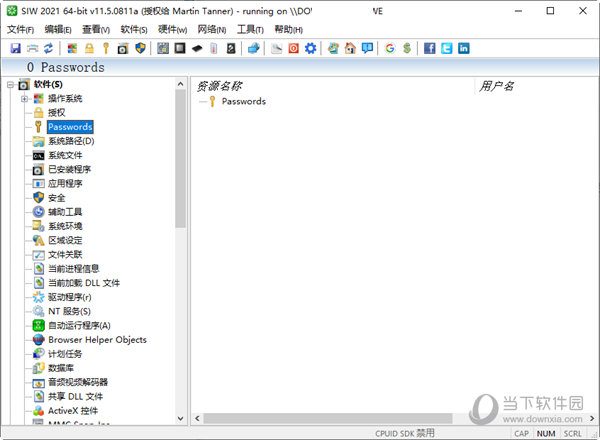Screen dimensions: 600x440
Task: Click the Internet Explorer-style browser toolbar icon
Action: coord(333,48)
